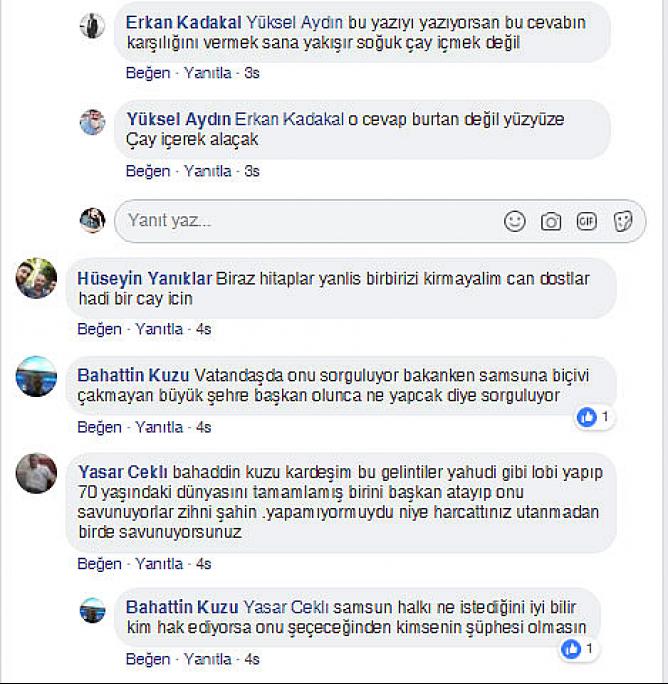
Task: Like Yasar Ceklı's comment via Beğen
Action: (99, 564)
